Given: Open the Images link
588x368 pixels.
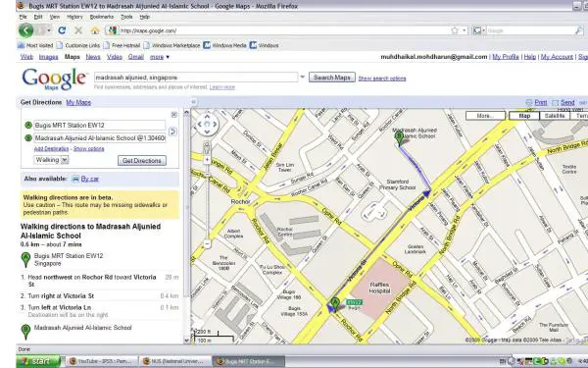Looking at the screenshot, I should tap(48, 57).
